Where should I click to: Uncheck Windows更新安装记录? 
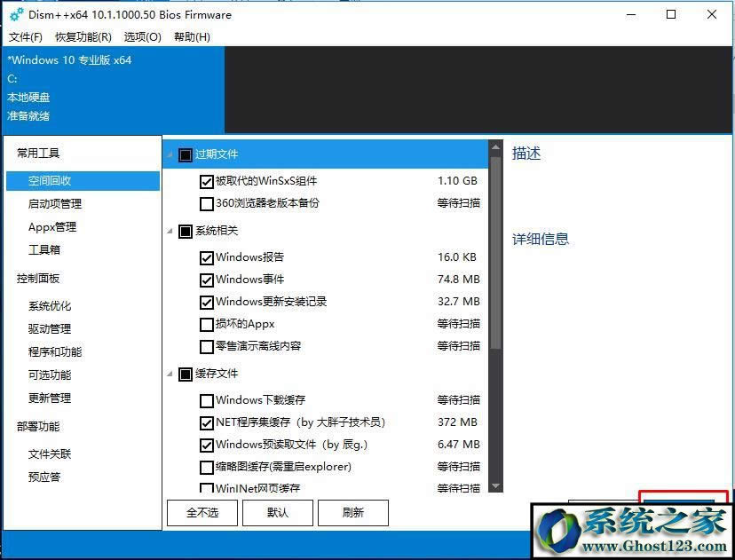click(207, 302)
